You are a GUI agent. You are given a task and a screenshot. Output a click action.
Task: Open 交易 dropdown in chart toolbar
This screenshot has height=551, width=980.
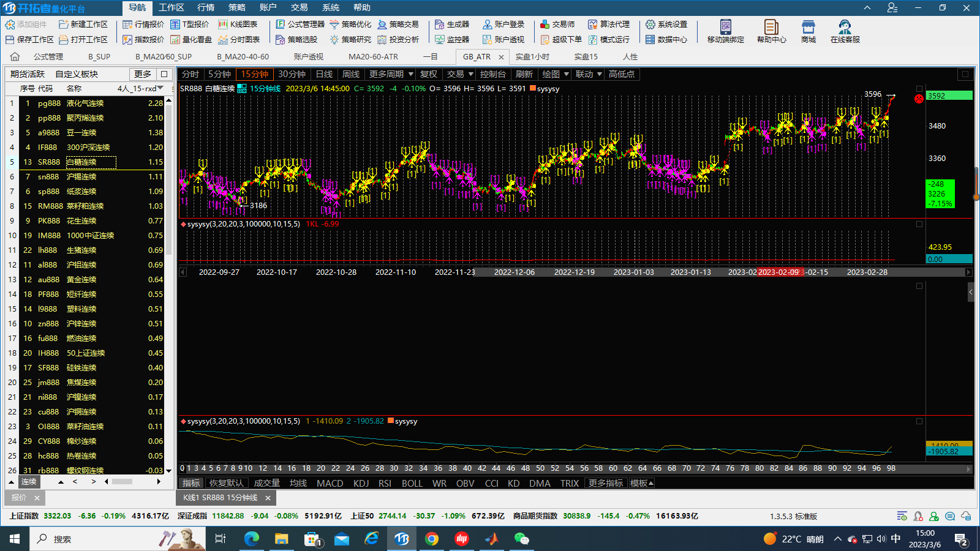click(x=460, y=74)
